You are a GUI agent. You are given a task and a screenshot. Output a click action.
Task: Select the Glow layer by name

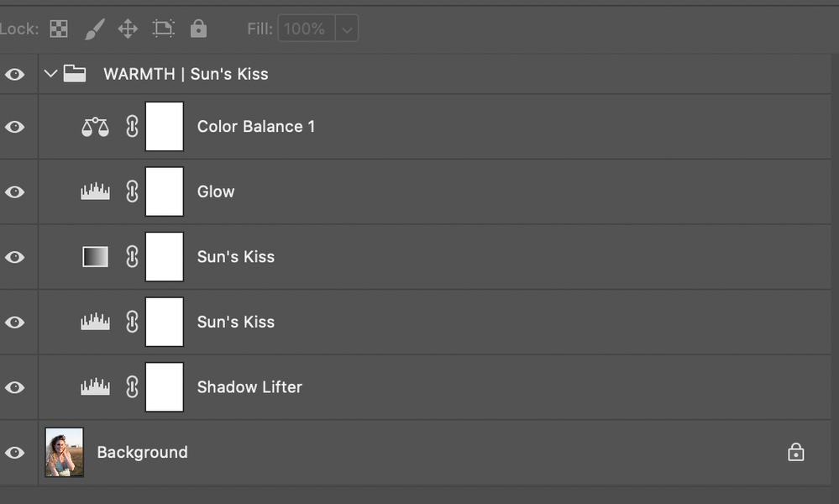(216, 192)
